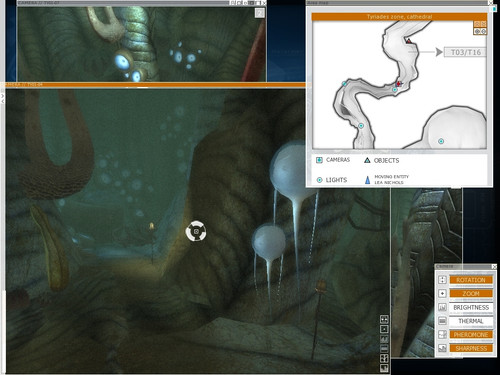
Task: Activate the SHARPNESS camera control
Action: pyautogui.click(x=471, y=348)
